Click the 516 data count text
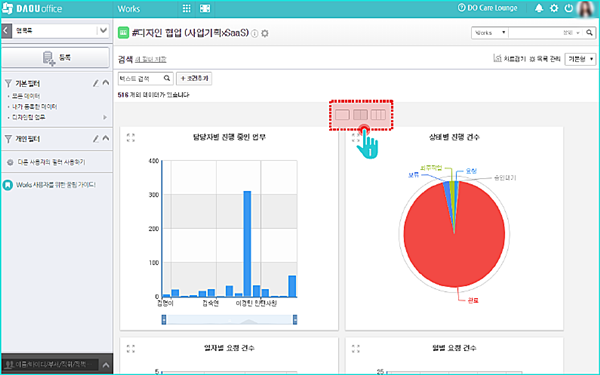The image size is (600, 375). pos(153,95)
